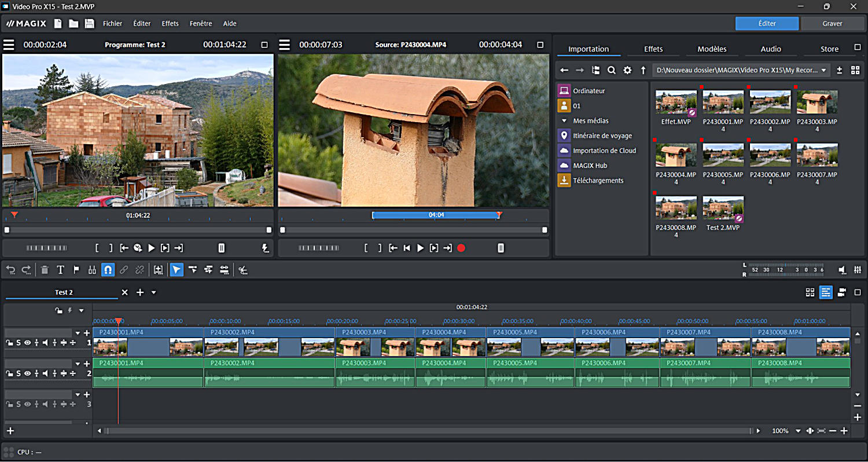Select the arrow mouse mode for single objects
The width and height of the screenshot is (868, 462).
[176, 270]
